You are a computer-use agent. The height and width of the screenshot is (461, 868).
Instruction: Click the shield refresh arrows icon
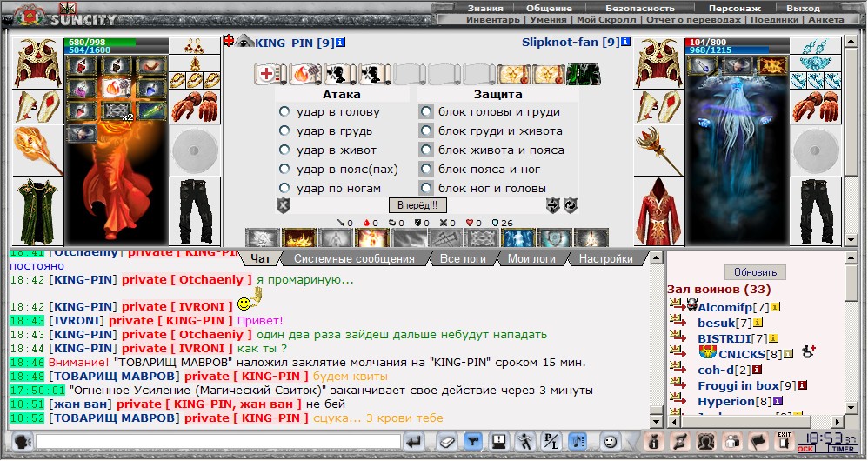tap(571, 206)
